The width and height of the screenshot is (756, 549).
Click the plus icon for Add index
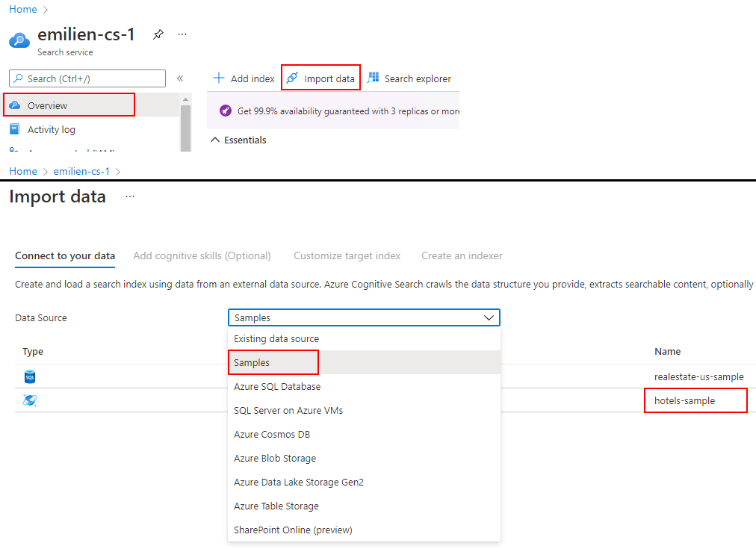(x=219, y=78)
